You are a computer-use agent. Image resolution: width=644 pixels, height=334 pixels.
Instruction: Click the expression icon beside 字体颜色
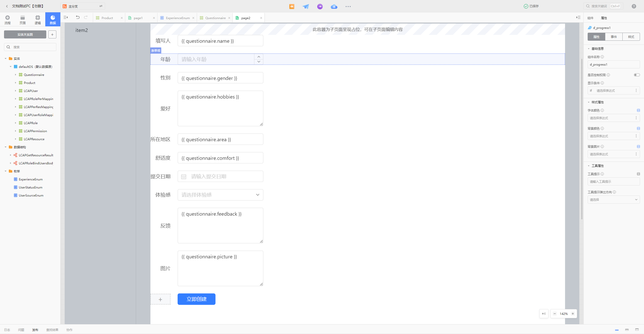[638, 110]
